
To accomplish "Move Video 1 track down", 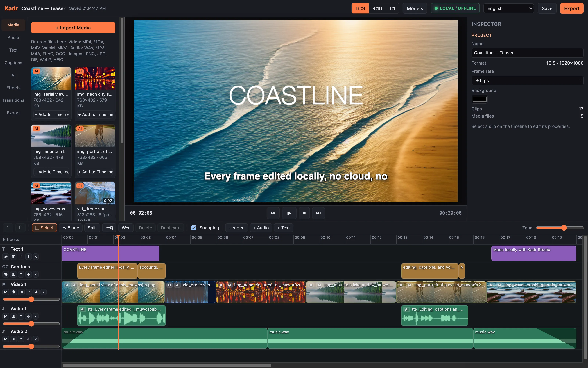I will (36, 292).
